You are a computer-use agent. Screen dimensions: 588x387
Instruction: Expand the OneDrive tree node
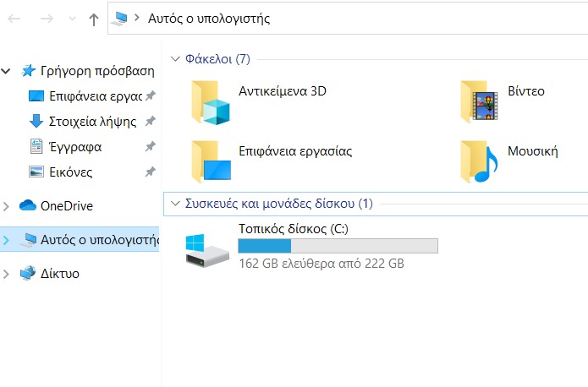pyautogui.click(x=7, y=206)
